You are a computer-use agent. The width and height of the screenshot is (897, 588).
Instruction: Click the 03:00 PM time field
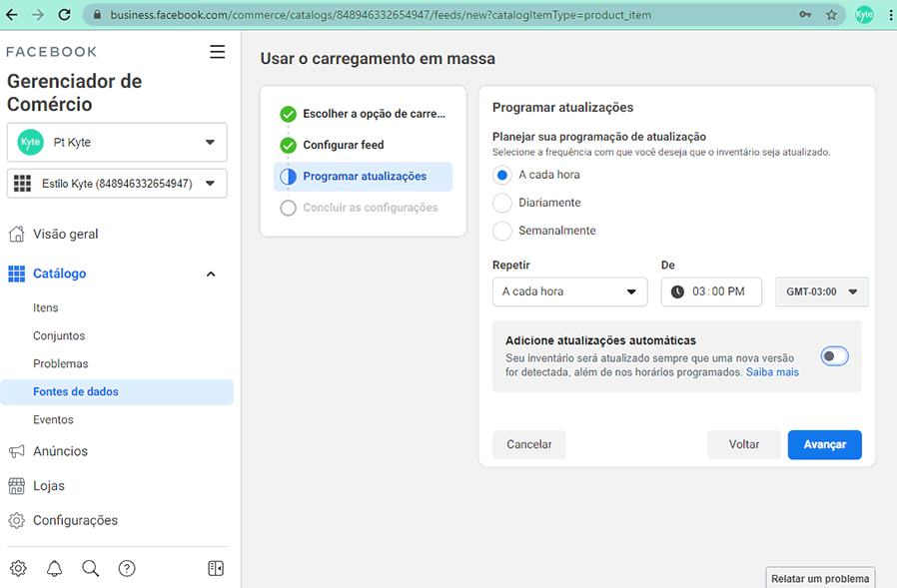[x=711, y=292]
